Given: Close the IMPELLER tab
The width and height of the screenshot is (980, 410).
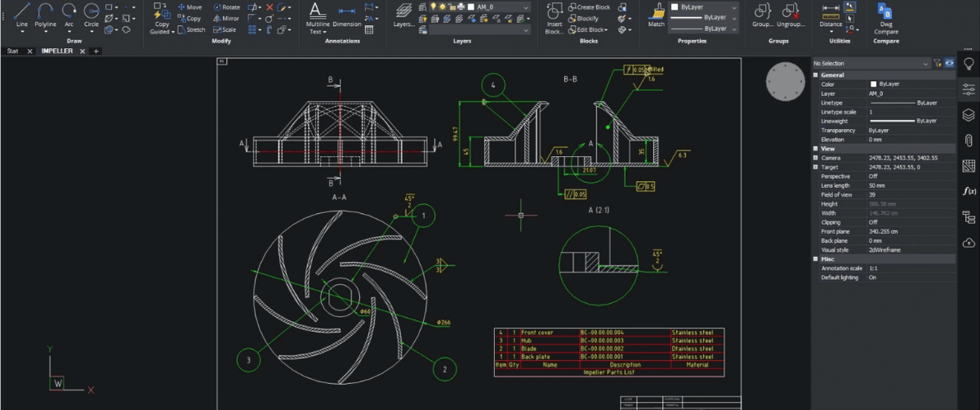Looking at the screenshot, I should pyautogui.click(x=82, y=51).
